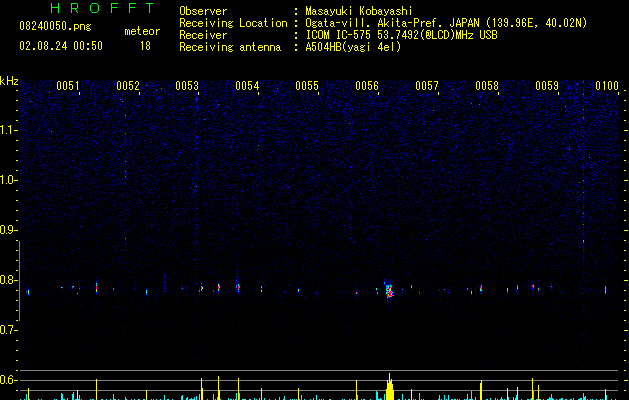Click the meteor count value 18
629x400 pixels.
[x=145, y=46]
